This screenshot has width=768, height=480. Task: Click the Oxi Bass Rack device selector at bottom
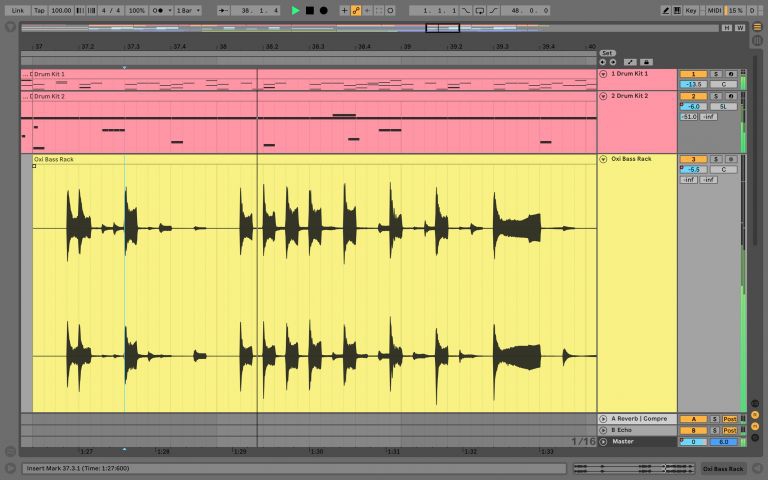[723, 468]
